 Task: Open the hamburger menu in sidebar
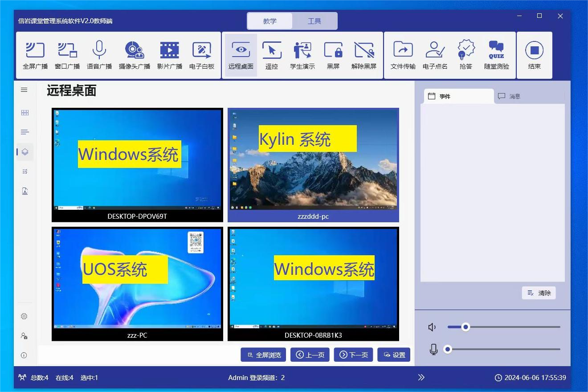tap(24, 90)
